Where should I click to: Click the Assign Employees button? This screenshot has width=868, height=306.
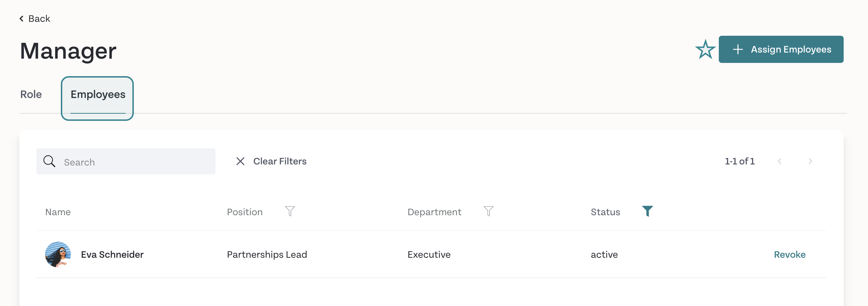tap(781, 49)
